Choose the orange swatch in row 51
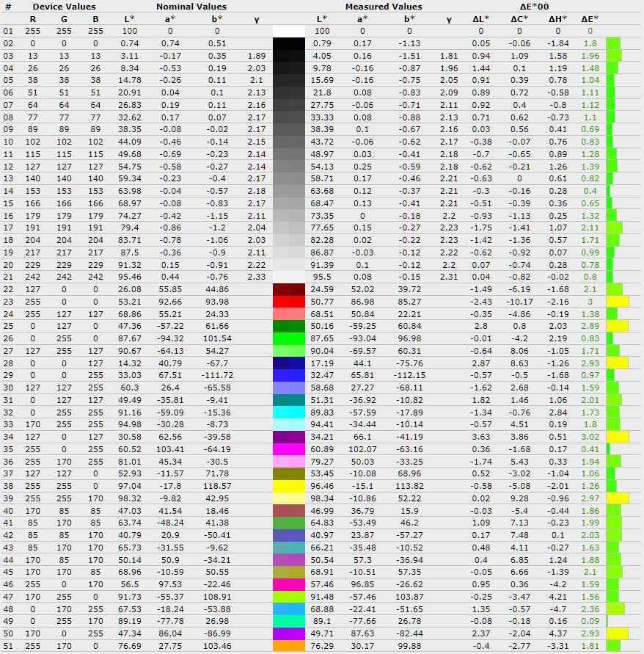The image size is (644, 654). pyautogui.click(x=288, y=646)
